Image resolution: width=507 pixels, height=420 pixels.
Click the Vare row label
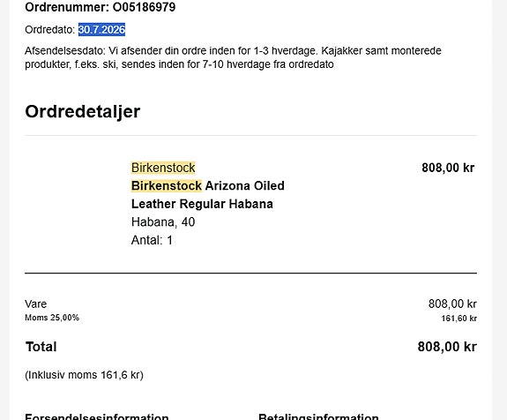click(x=35, y=304)
